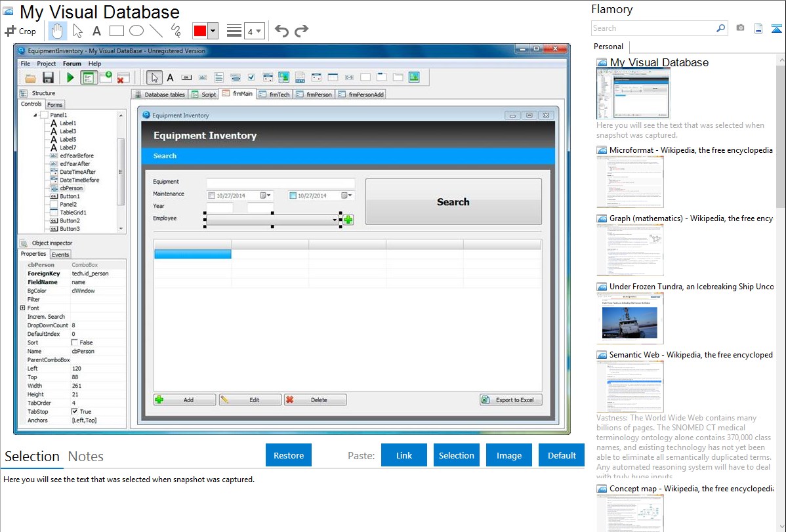Choose the freehand squiggle drawing tool
The width and height of the screenshot is (786, 532).
pos(176,31)
